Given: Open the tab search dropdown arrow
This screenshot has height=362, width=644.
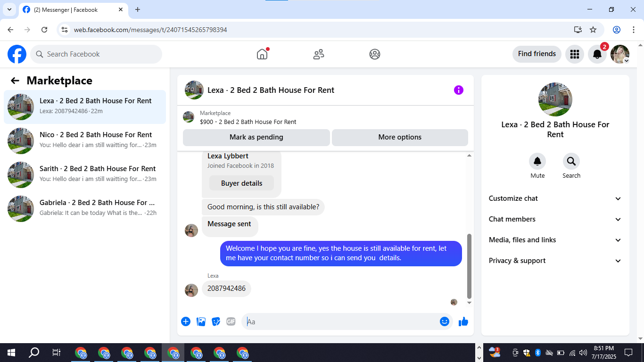Looking at the screenshot, I should pos(9,9).
